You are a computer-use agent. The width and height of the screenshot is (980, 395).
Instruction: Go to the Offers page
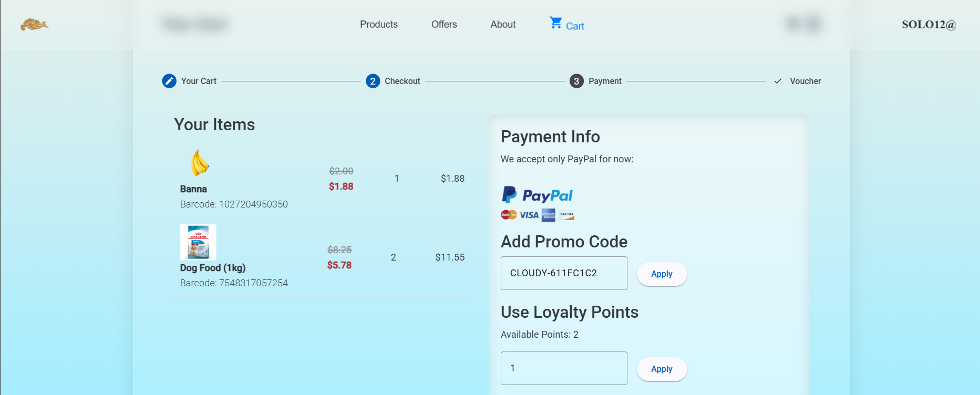click(444, 24)
